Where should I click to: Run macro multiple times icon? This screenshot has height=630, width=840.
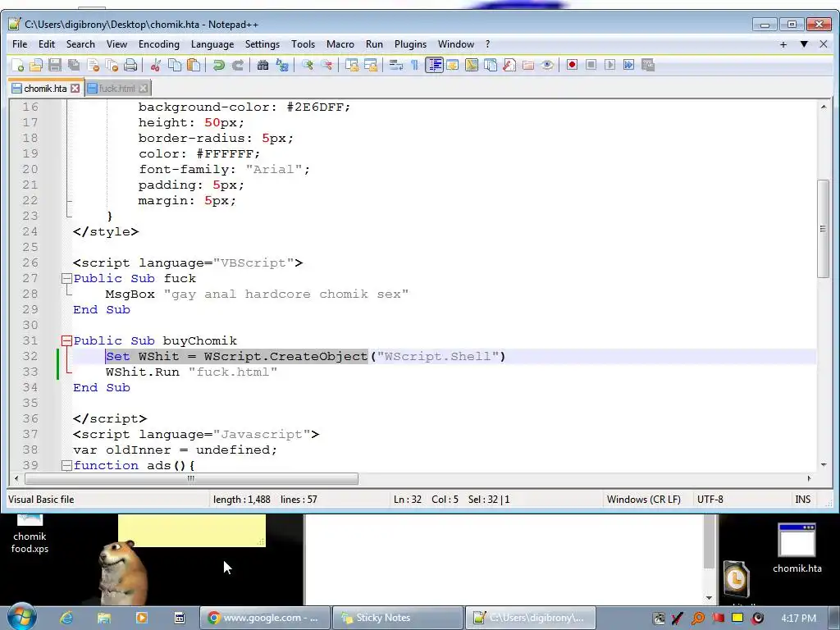click(x=629, y=66)
